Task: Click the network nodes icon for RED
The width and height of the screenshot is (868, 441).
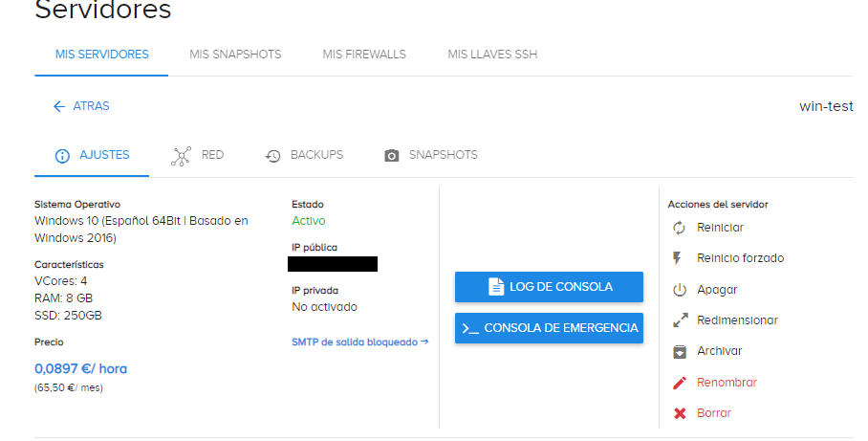Action: [181, 156]
